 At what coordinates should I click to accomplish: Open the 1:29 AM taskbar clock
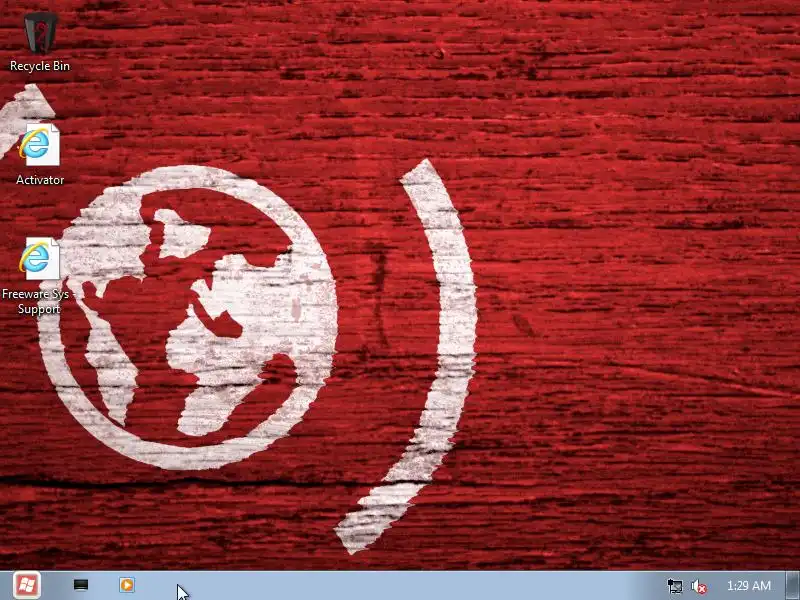coord(748,586)
